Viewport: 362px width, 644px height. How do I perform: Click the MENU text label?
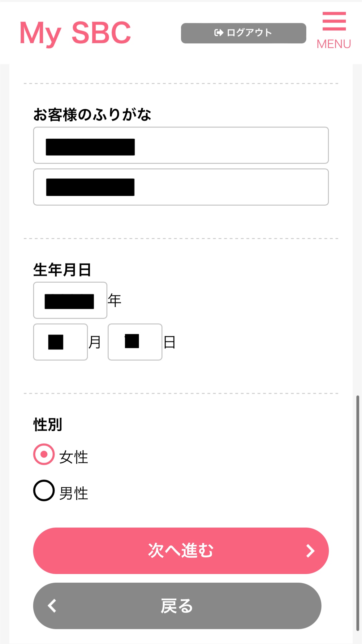point(334,44)
